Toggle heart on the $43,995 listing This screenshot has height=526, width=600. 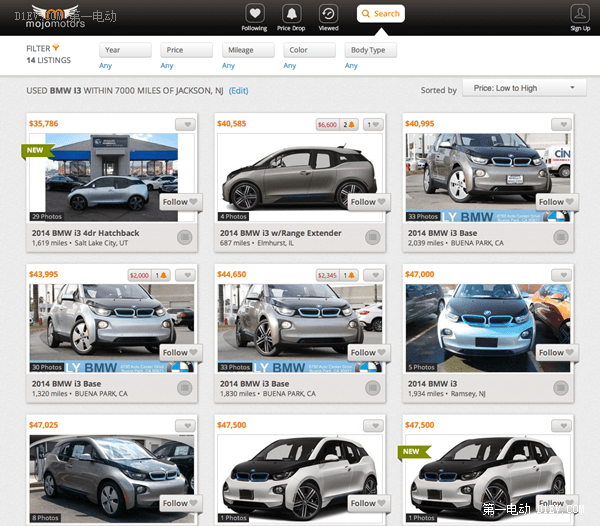(185, 275)
